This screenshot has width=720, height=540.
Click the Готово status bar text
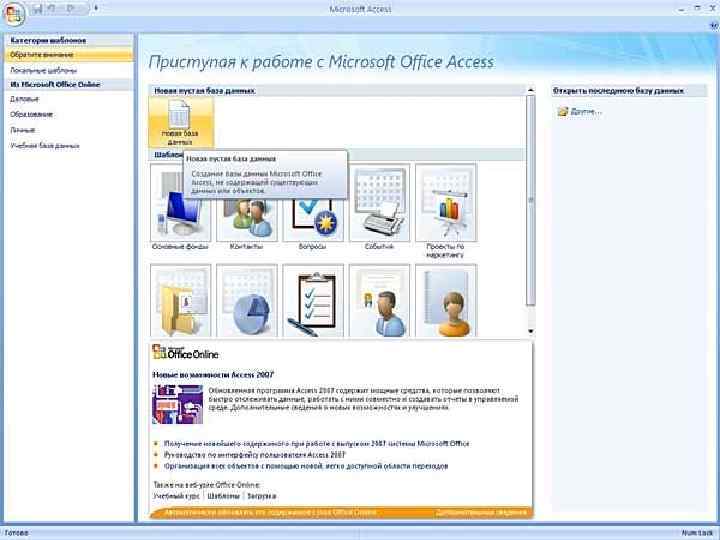point(17,533)
